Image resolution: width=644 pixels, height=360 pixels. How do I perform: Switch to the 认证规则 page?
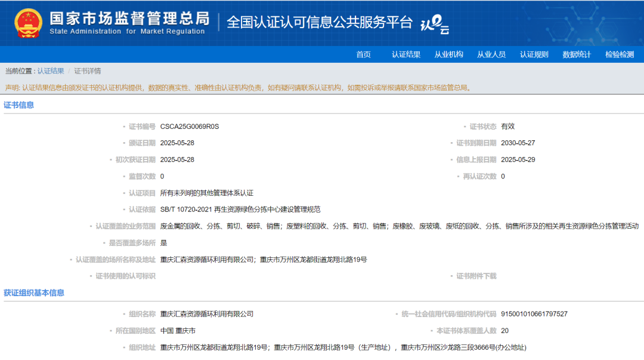click(x=534, y=54)
